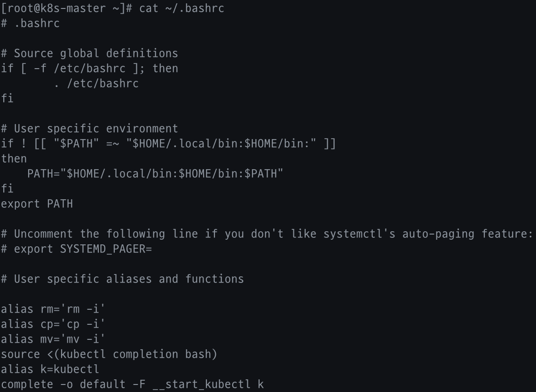This screenshot has height=392, width=536.
Task: Click the 'if ! [[ "$PATH" =~' condition line
Action: 168,144
